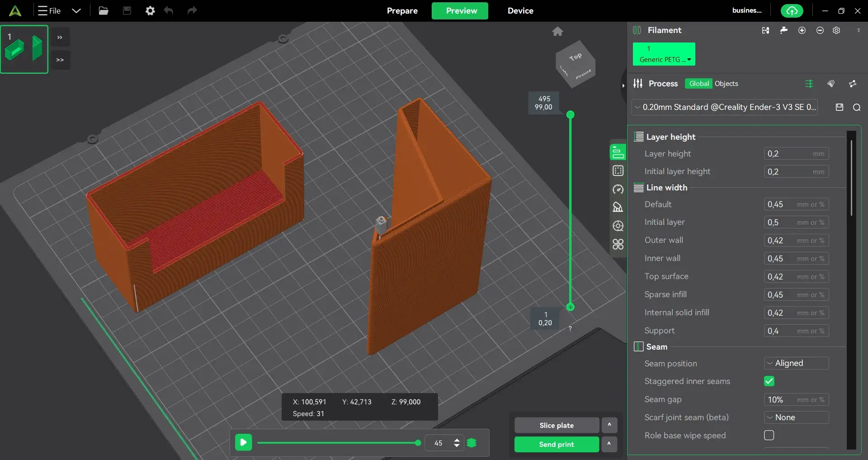868x460 pixels.
Task: Switch to the Prepare tab
Action: pos(402,11)
